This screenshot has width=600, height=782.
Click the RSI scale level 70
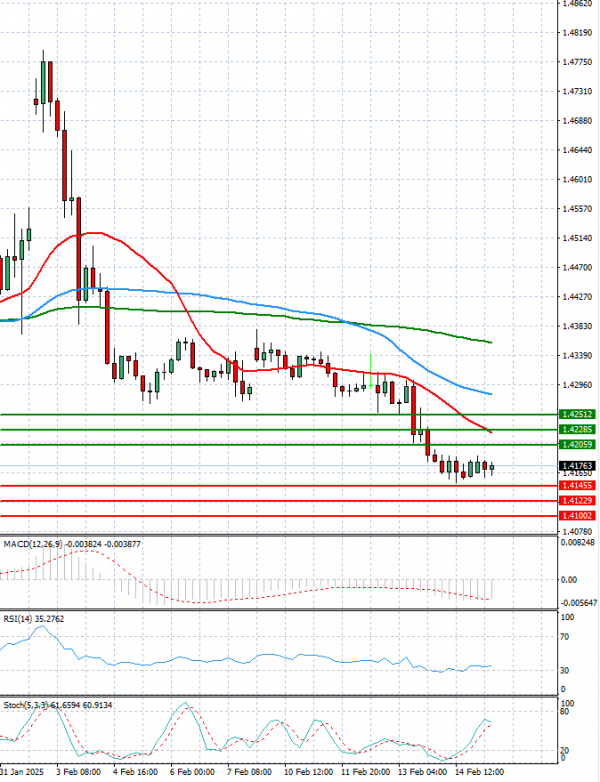point(565,637)
